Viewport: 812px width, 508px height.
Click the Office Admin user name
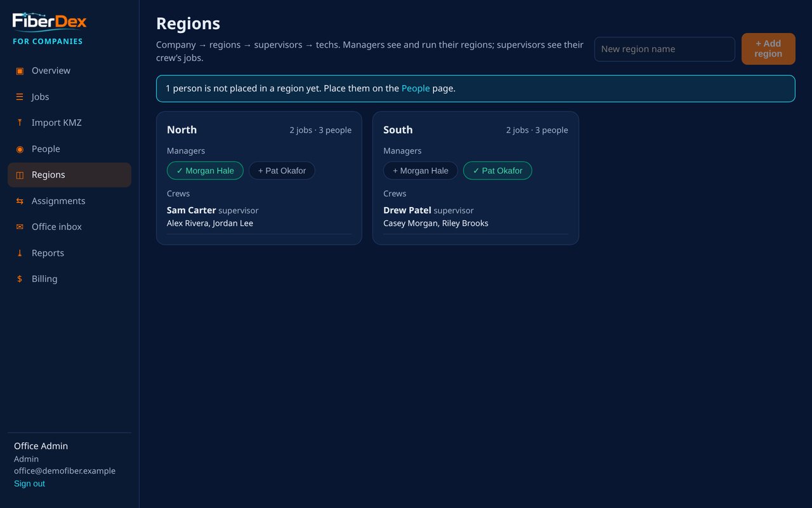coord(41,446)
